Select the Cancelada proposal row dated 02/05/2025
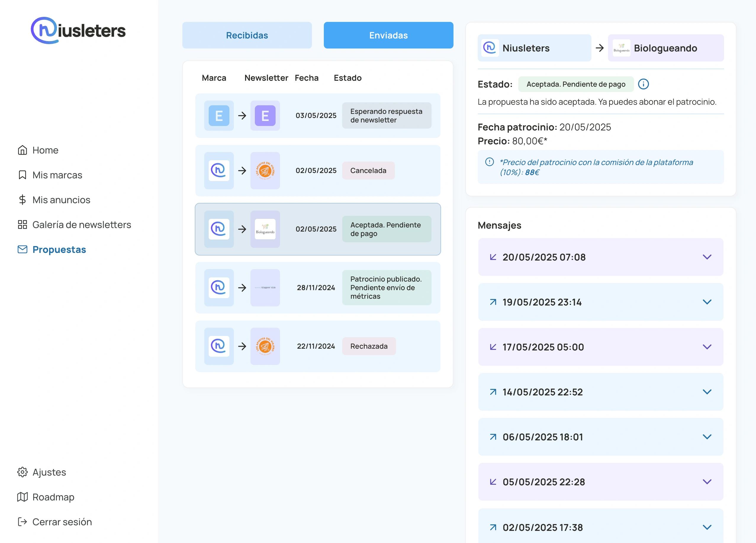Screen dimensions: 756x543 317,171
